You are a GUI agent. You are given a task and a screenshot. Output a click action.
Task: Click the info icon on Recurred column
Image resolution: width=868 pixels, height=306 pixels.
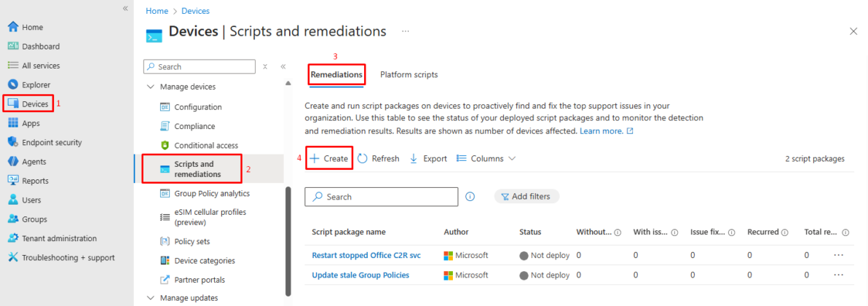click(x=784, y=232)
